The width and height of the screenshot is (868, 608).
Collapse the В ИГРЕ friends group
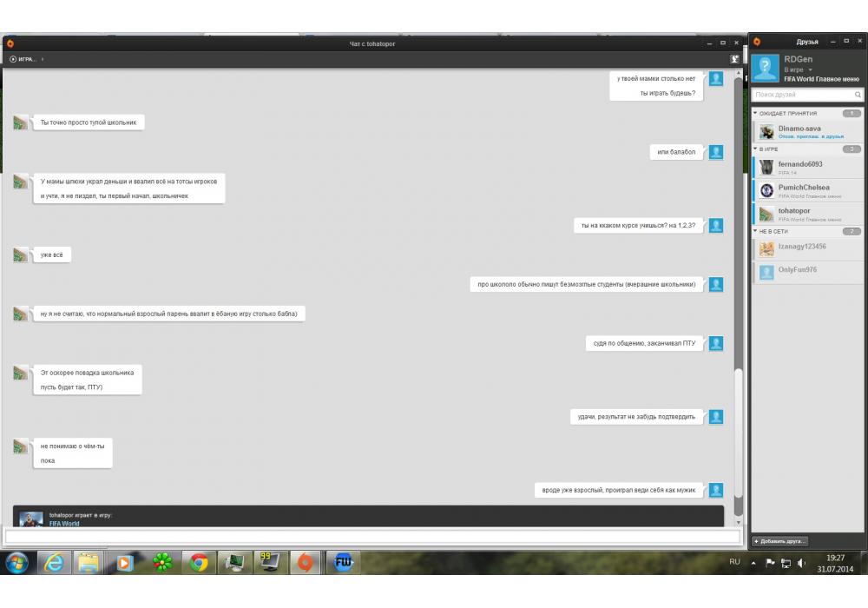pos(755,149)
